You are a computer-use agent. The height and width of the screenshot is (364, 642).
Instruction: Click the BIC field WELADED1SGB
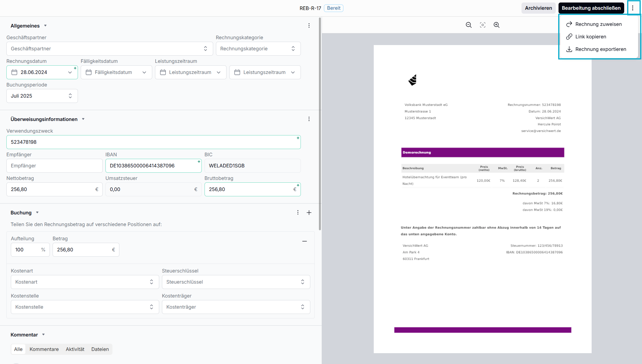pyautogui.click(x=253, y=166)
